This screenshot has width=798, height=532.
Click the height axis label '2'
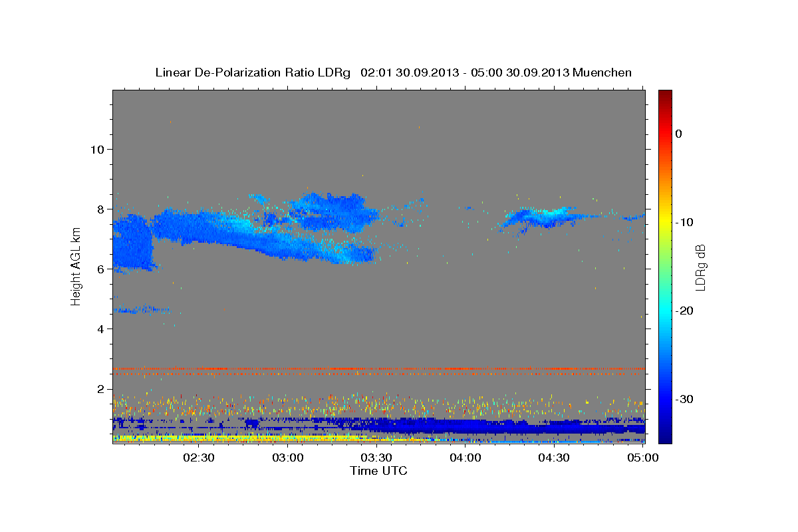(x=100, y=389)
